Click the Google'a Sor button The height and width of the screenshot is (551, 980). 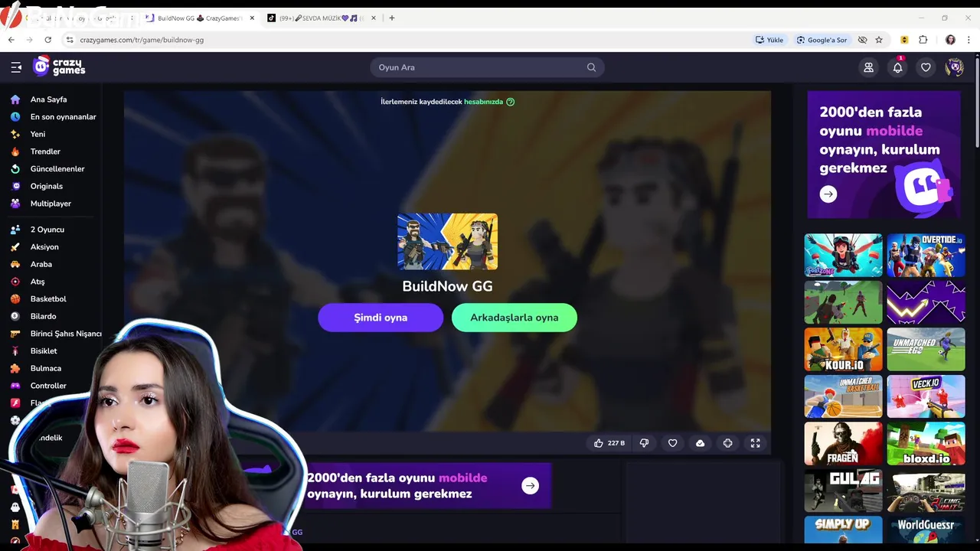[x=822, y=40]
